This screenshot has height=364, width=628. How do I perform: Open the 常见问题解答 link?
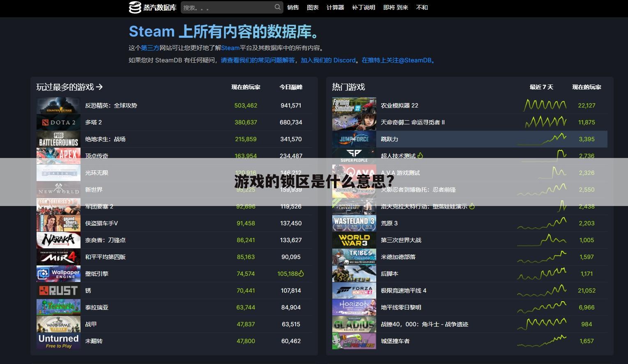[258, 60]
